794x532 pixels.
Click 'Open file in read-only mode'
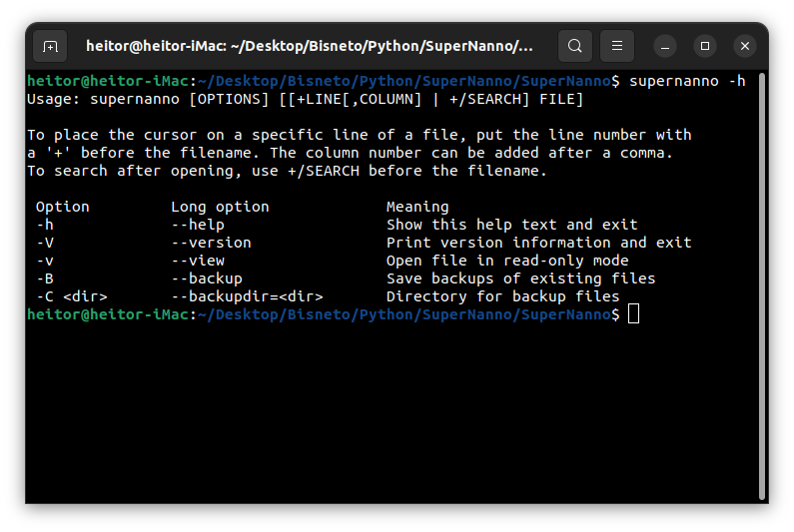coord(507,261)
